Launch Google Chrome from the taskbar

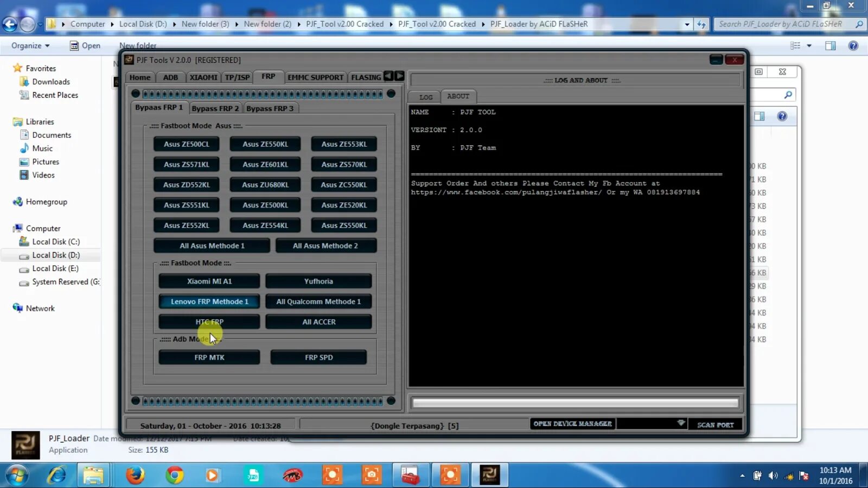[x=174, y=476]
